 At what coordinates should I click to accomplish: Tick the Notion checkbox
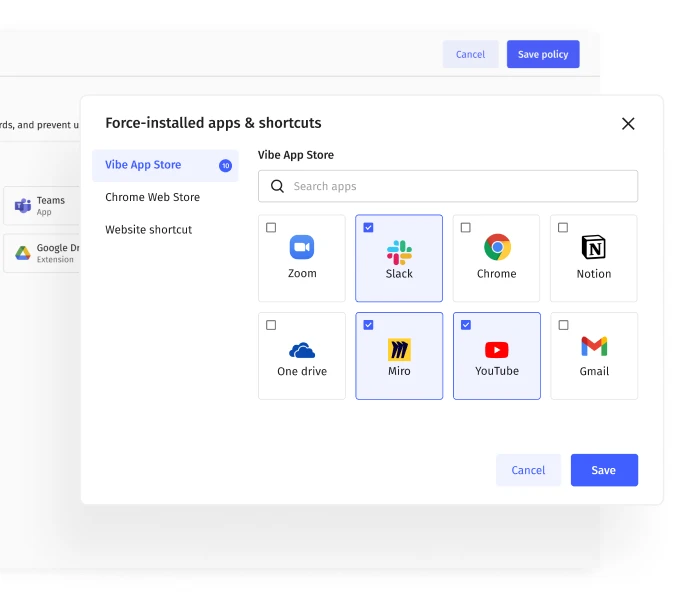(x=563, y=228)
